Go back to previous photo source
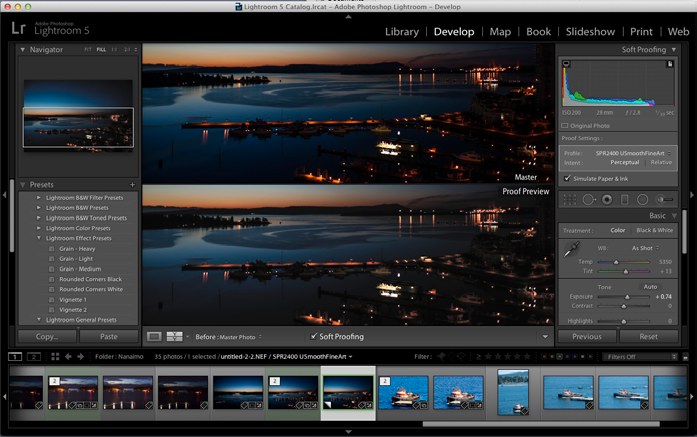The image size is (697, 437). [x=68, y=357]
